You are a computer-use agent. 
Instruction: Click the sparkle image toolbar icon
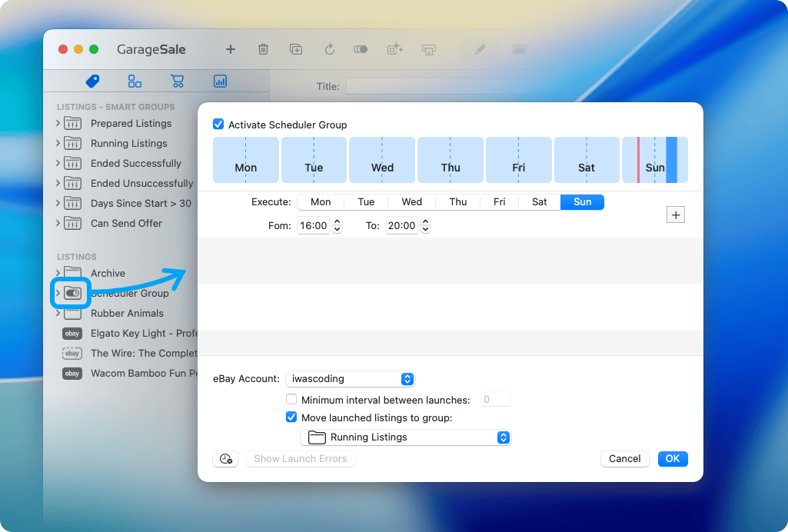coord(395,49)
